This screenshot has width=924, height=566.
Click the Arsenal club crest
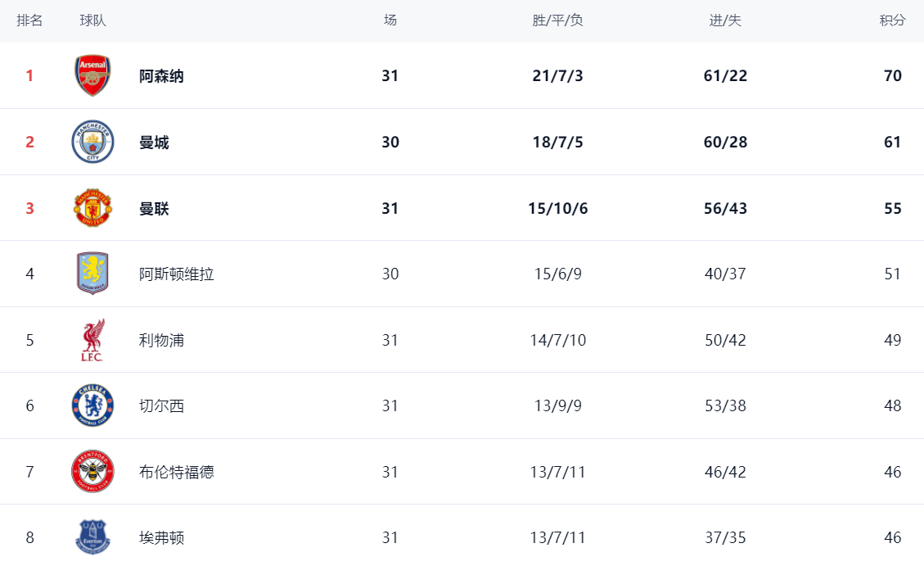point(92,76)
